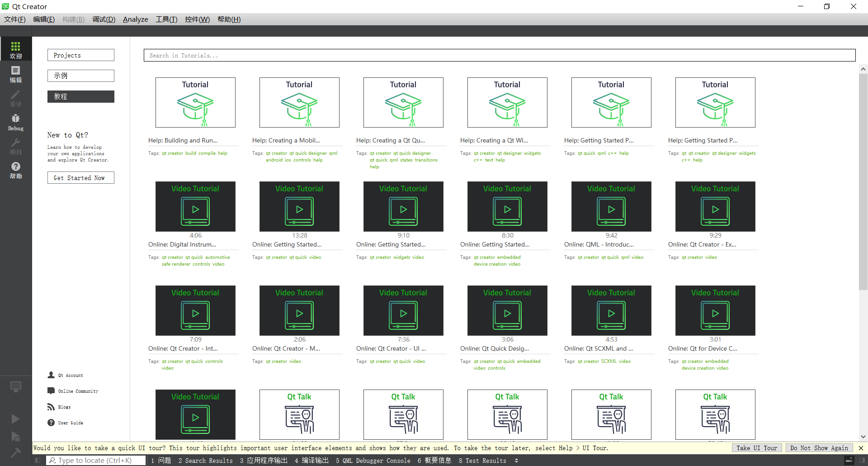Open 5 QML Debugger Console pane
Screen dimensions: 868x466
(373, 461)
